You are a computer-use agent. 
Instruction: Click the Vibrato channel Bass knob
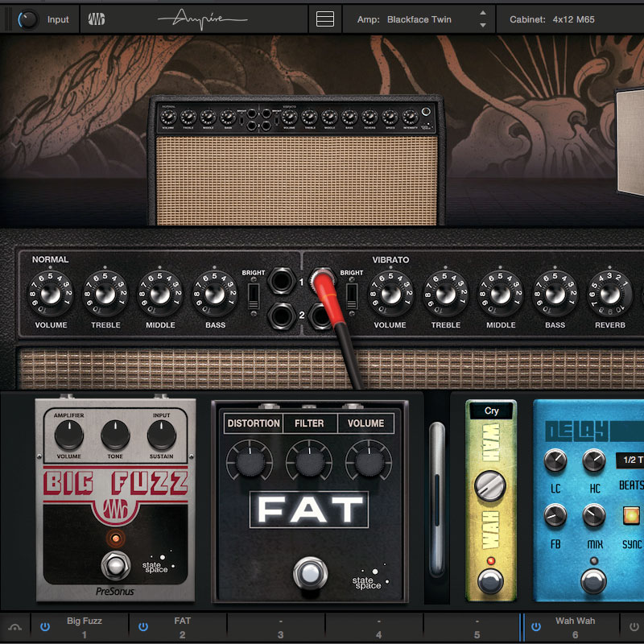[555, 294]
